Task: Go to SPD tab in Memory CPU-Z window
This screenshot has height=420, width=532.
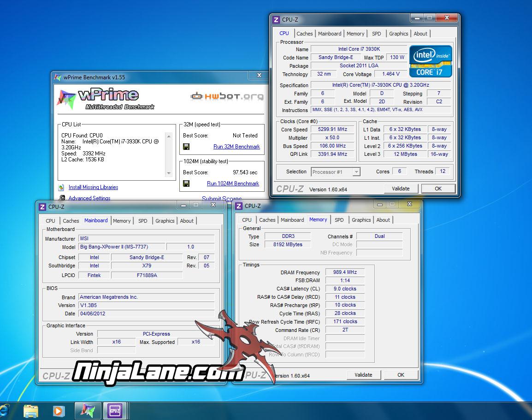Action: pos(339,220)
